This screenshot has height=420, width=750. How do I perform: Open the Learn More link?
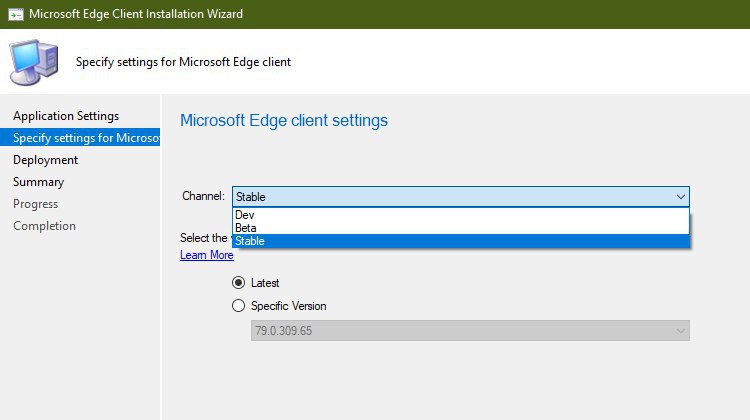click(x=207, y=255)
